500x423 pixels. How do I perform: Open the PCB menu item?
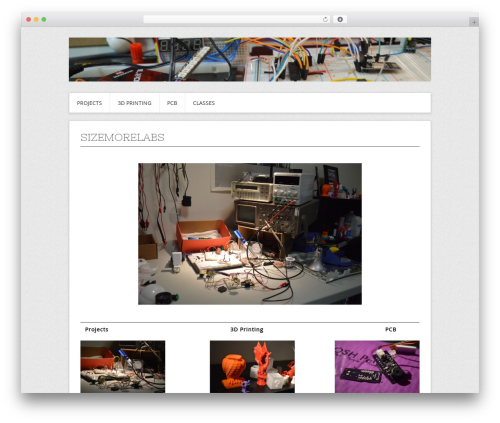click(172, 103)
